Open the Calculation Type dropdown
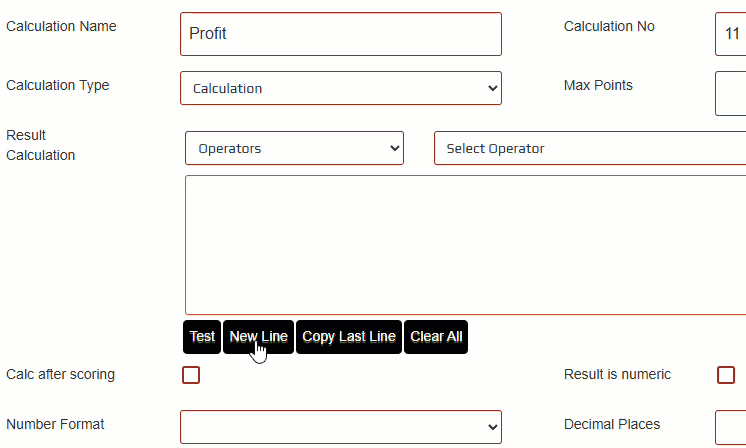The height and width of the screenshot is (448, 746). pos(340,88)
